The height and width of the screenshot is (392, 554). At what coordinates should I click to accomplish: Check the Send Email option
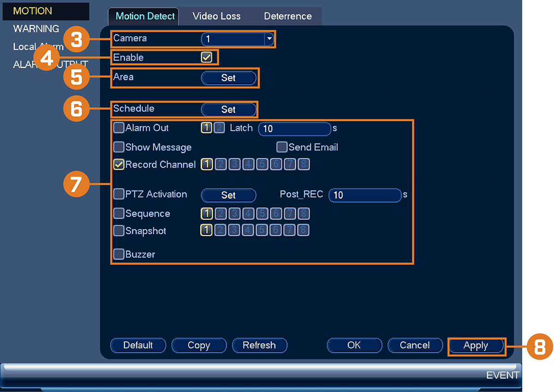click(282, 147)
